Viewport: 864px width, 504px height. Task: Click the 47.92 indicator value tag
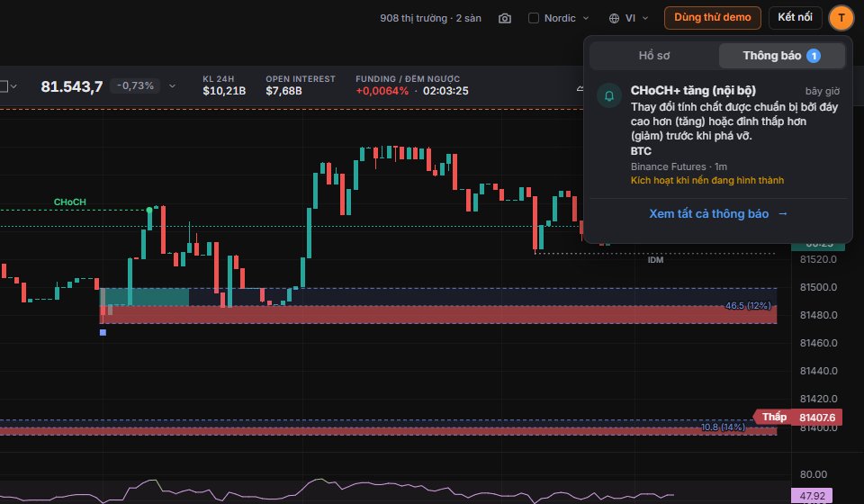coord(812,496)
